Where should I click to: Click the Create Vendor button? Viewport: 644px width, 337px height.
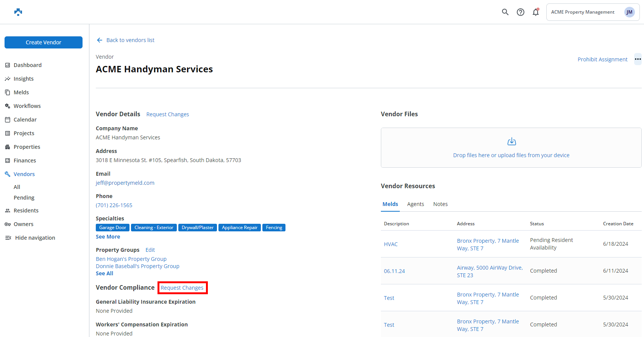tap(44, 42)
